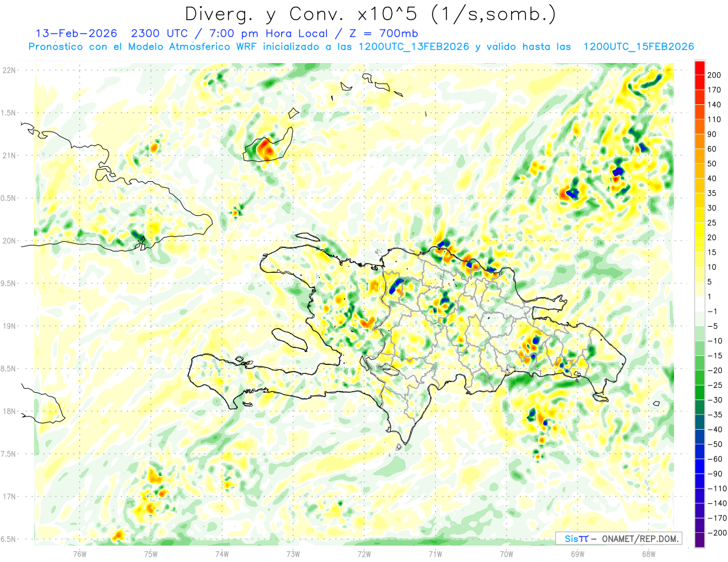Click the '20N' latitude label
Viewport: 728px width, 562px height.
pyautogui.click(x=9, y=241)
